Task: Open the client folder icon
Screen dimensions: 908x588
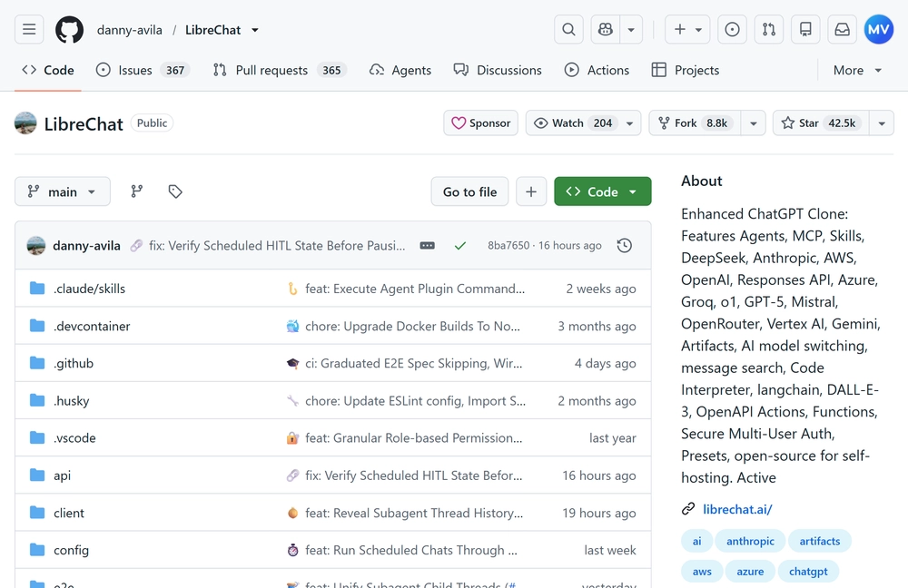Action: pos(37,513)
